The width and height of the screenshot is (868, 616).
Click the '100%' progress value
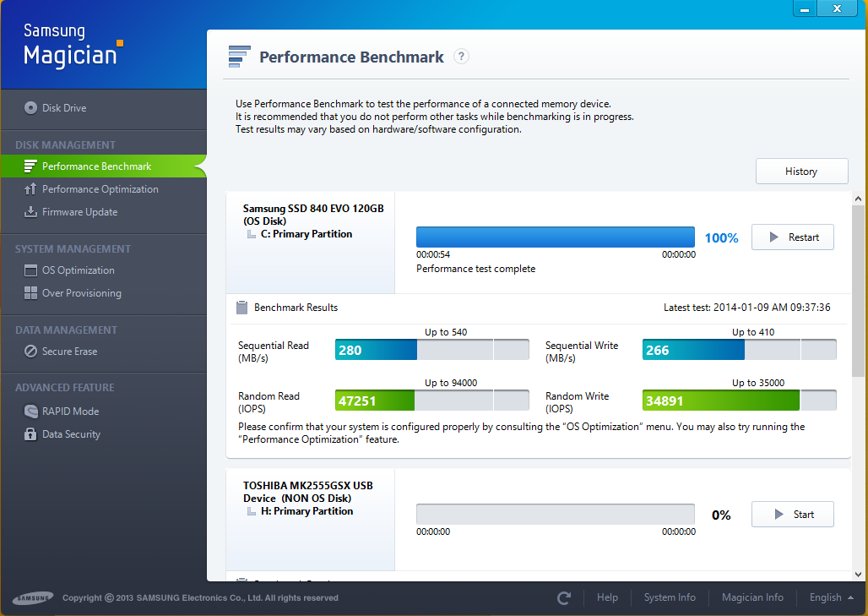tap(721, 237)
